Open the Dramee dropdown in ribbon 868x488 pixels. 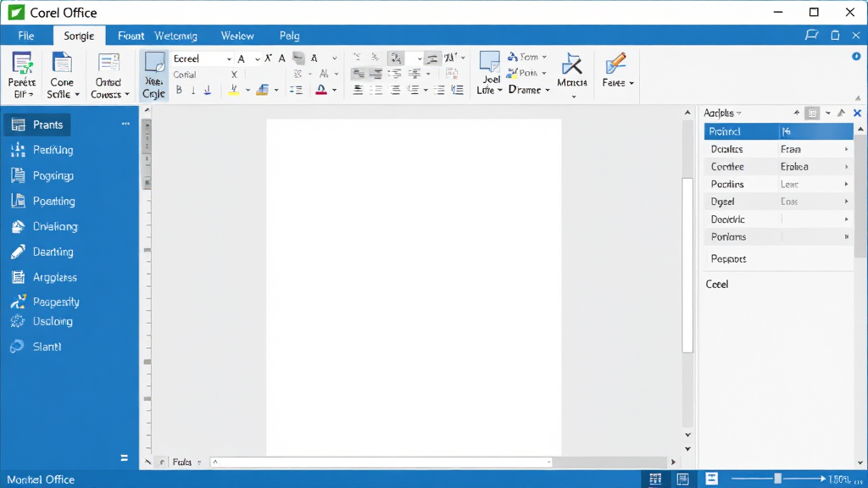529,89
